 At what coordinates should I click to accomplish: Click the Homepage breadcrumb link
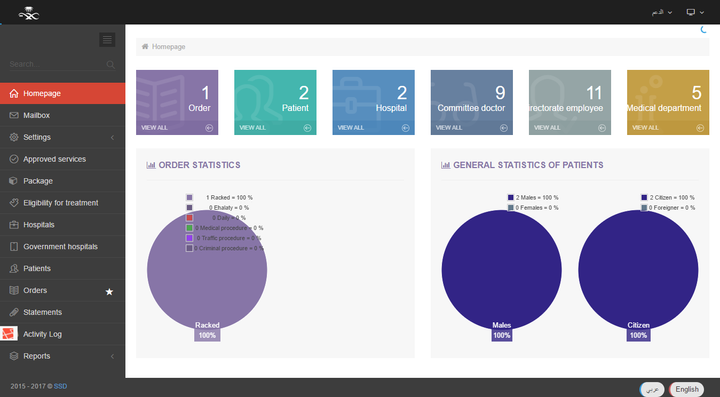169,47
